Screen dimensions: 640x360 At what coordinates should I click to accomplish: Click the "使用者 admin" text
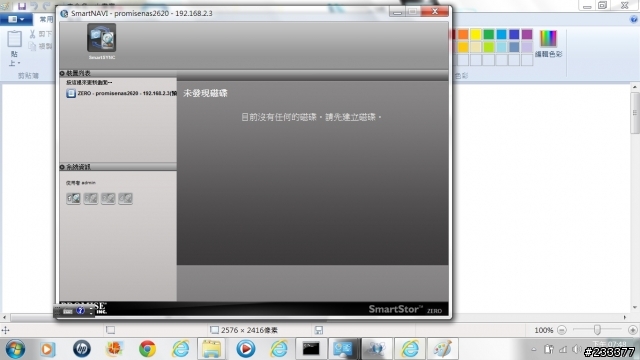[x=80, y=183]
